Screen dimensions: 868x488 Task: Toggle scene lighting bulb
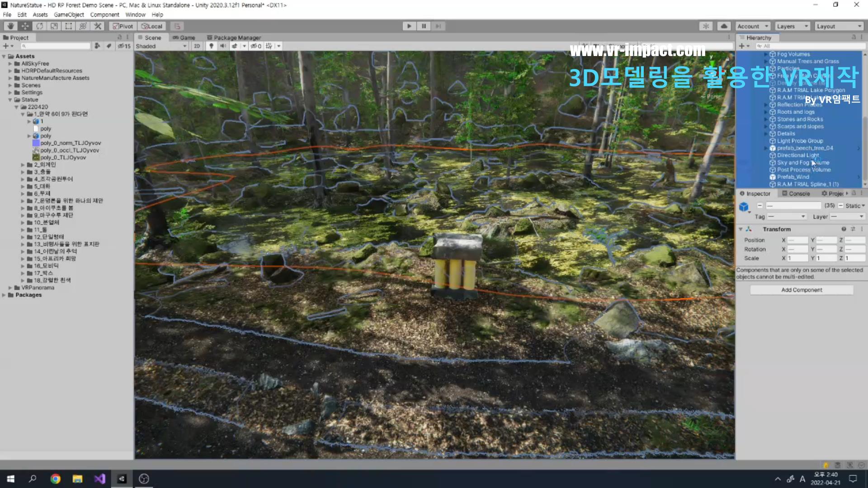(211, 46)
